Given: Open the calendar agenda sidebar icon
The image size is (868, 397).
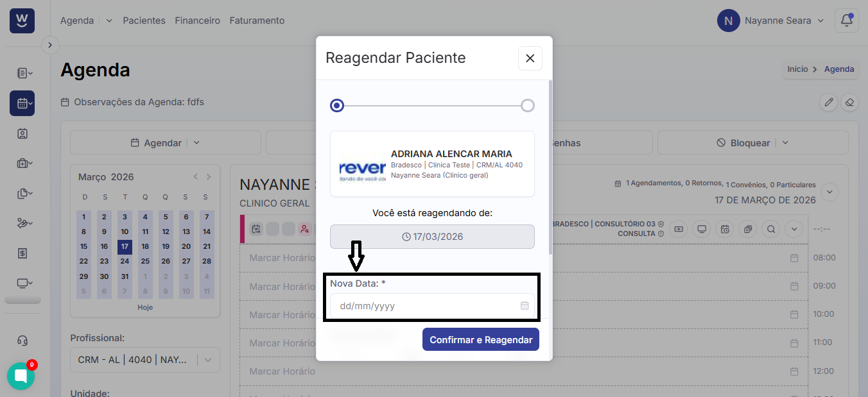Looking at the screenshot, I should [x=22, y=103].
